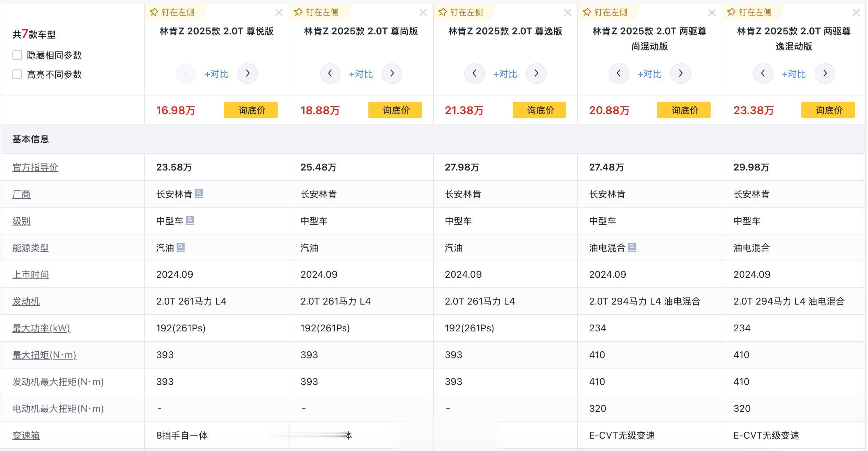
Task: Move 尊尚版 column left with arrow
Action: (x=330, y=74)
